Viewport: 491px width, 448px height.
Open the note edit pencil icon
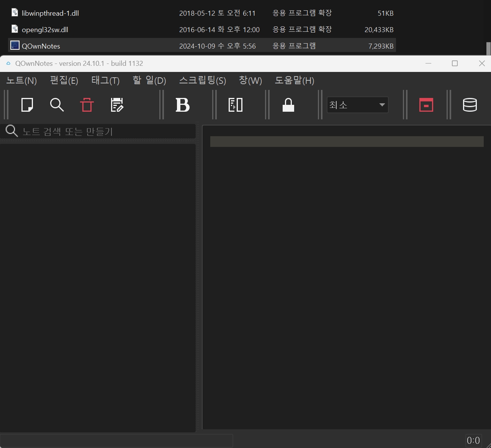pyautogui.click(x=117, y=105)
